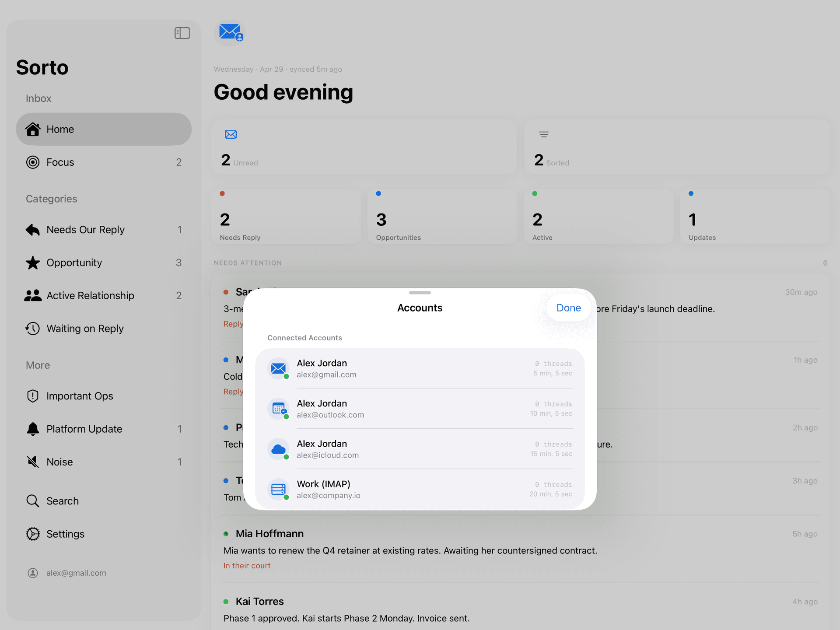Click the In their court link
Image resolution: width=840 pixels, height=630 pixels.
[x=247, y=565]
